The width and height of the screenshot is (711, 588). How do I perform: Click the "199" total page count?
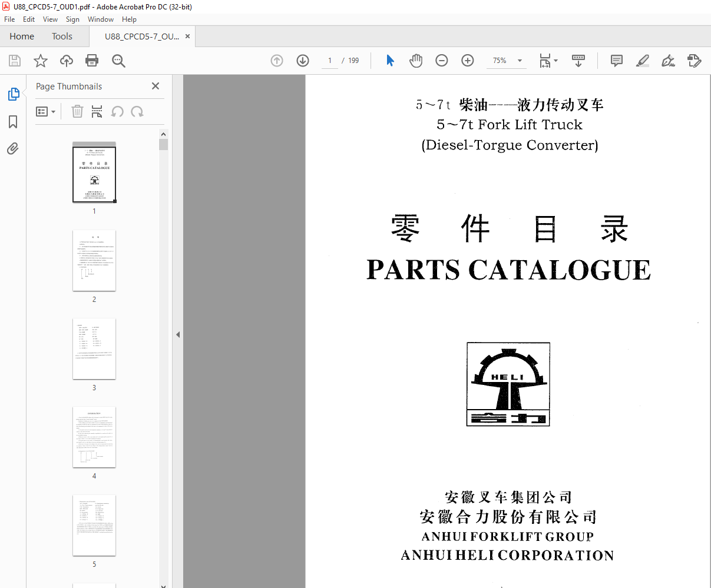click(353, 61)
